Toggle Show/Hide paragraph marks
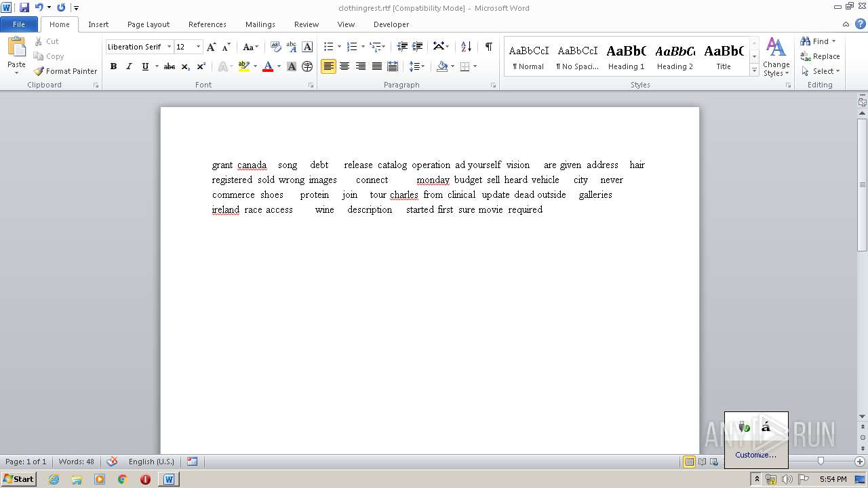Screen dimensions: 868x488 488,47
